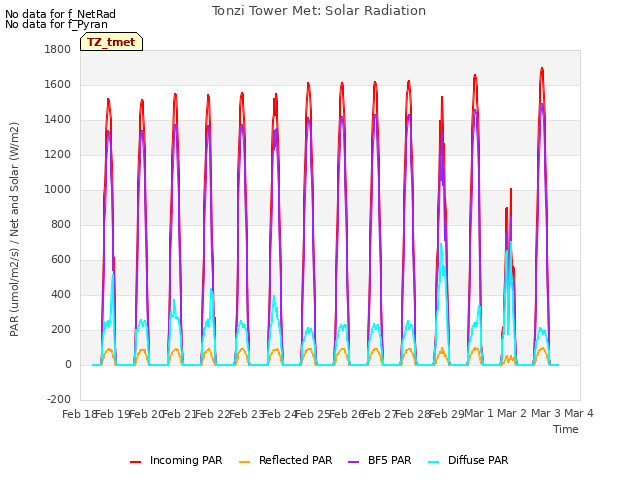Click the Mar 4 x-axis tick label
640x480 pixels.
579,413
